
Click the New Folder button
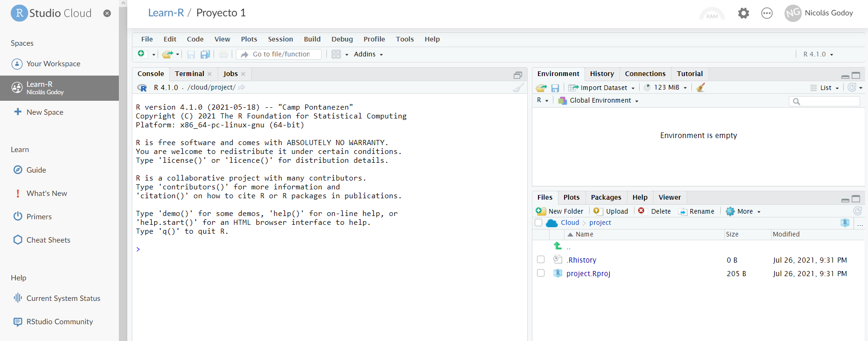[x=560, y=211]
